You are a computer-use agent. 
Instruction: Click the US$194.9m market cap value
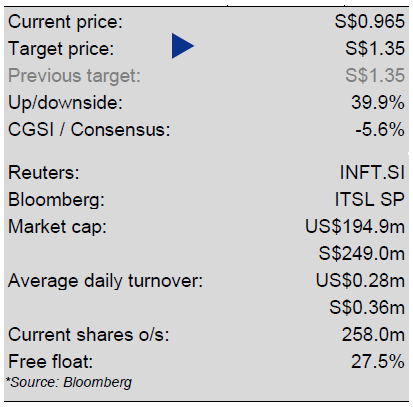(355, 227)
